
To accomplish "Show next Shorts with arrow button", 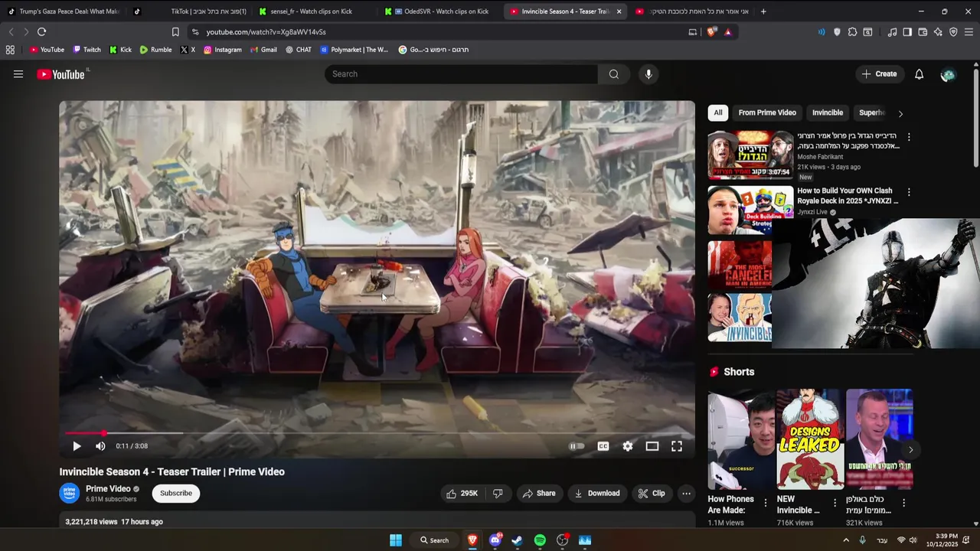I will coord(910,449).
